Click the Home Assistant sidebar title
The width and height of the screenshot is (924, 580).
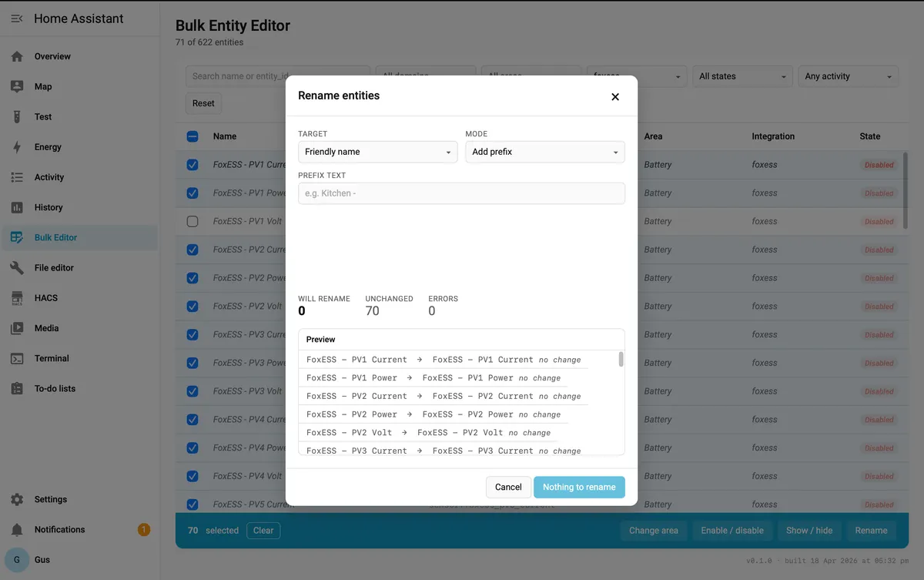(79, 18)
